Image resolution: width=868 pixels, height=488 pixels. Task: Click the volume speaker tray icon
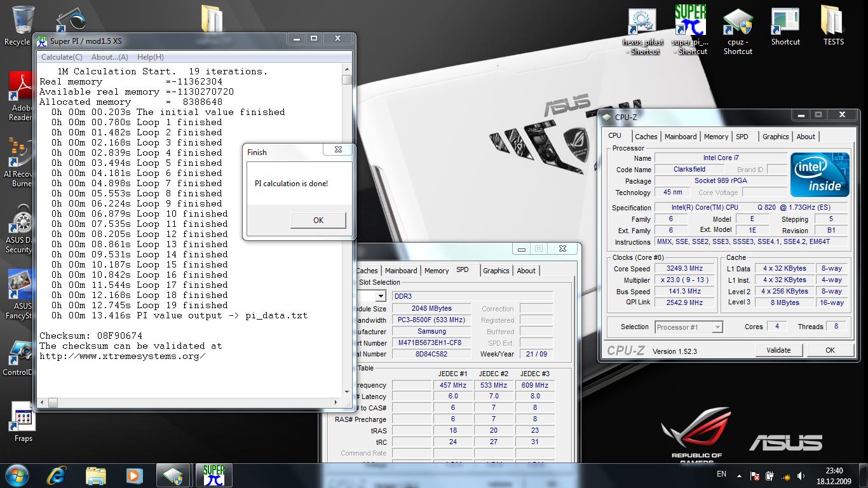click(x=801, y=476)
